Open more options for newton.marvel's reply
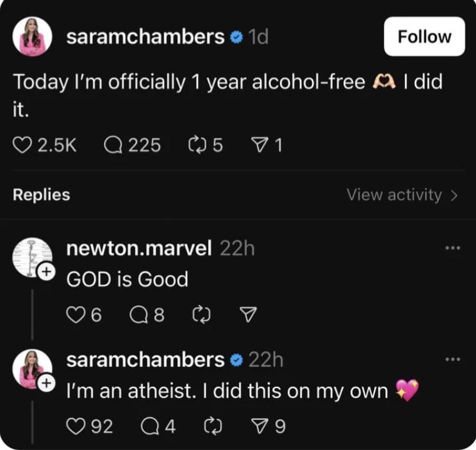476x450 pixels. pyautogui.click(x=452, y=248)
